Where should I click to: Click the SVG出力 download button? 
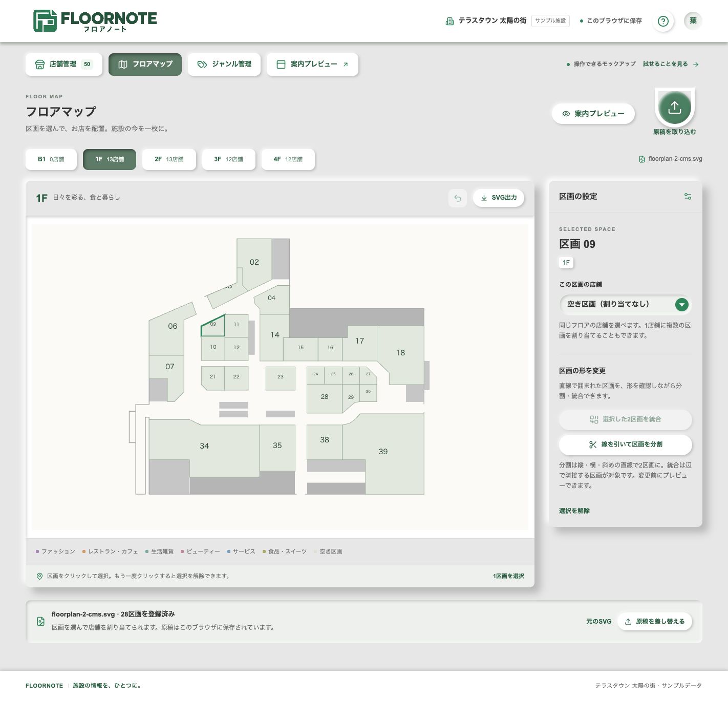pos(499,198)
